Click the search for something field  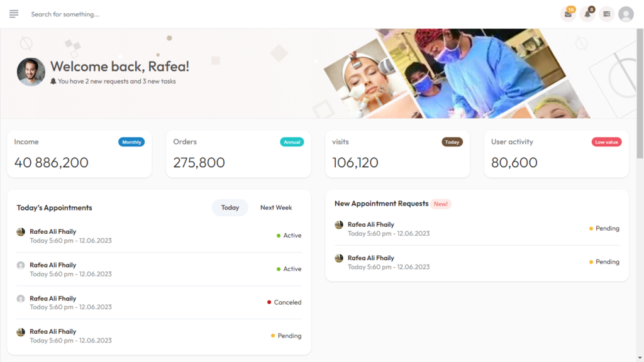[x=164, y=14]
